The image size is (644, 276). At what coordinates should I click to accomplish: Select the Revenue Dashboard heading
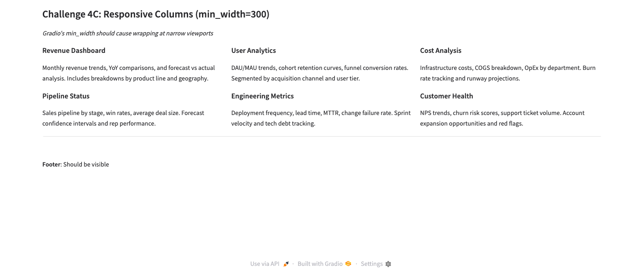pyautogui.click(x=74, y=51)
